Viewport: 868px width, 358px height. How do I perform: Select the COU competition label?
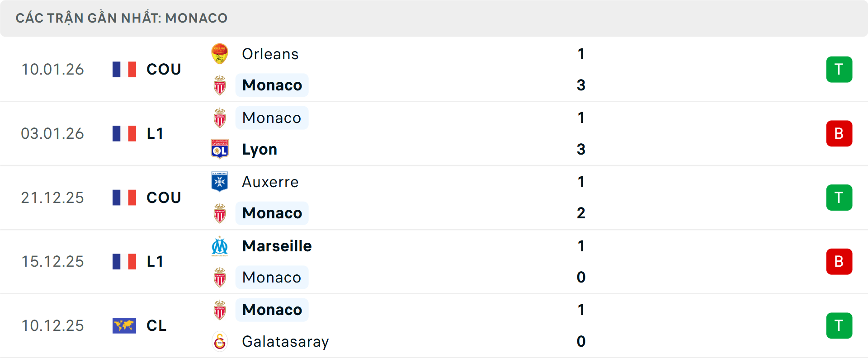(163, 69)
